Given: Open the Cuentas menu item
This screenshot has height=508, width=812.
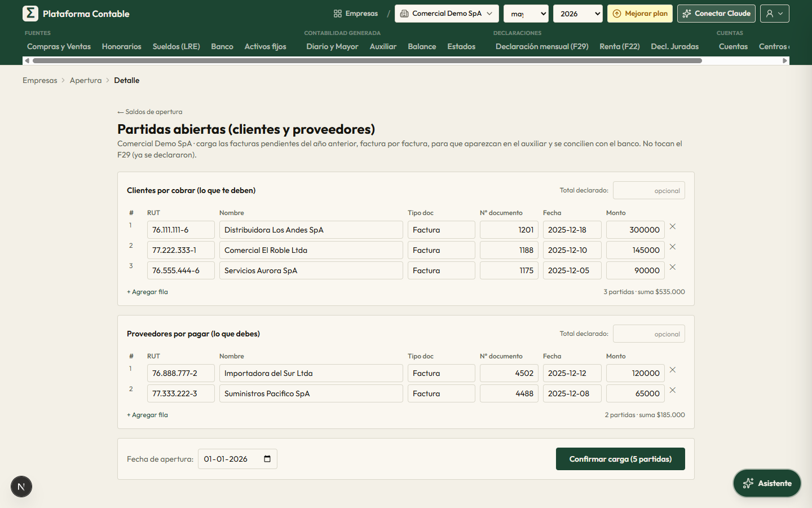Looking at the screenshot, I should tap(733, 46).
